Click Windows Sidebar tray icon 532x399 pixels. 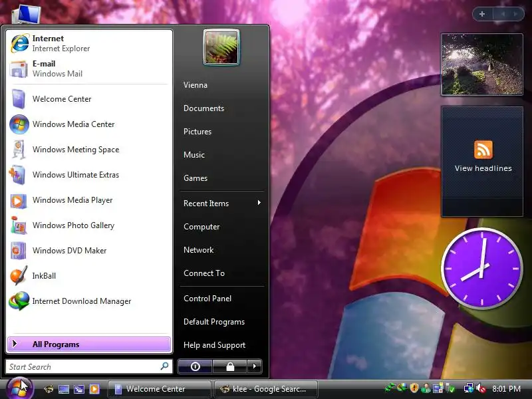point(438,388)
